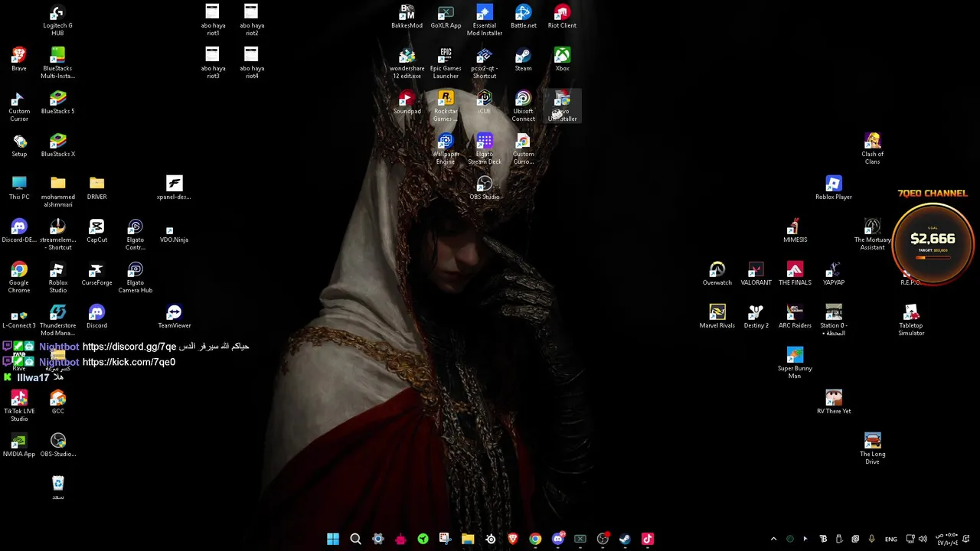This screenshot has width=980, height=551.
Task: Launch TeamViewer desktop shortcut
Action: point(174,317)
